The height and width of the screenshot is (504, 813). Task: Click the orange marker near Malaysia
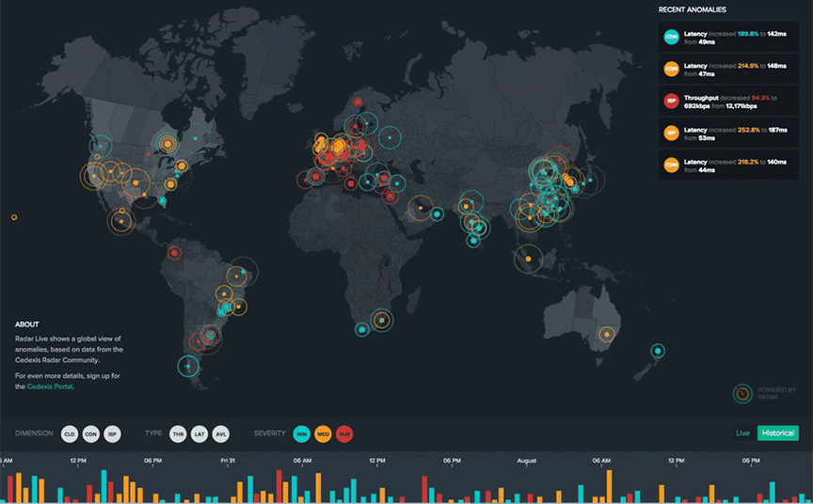[x=528, y=259]
